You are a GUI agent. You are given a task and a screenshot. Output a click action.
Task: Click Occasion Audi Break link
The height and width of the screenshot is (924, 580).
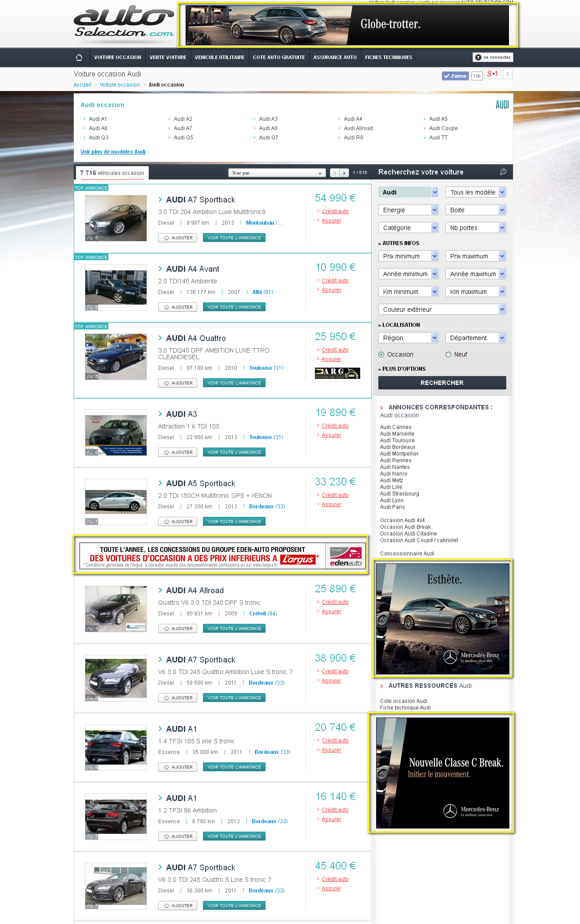point(405,527)
